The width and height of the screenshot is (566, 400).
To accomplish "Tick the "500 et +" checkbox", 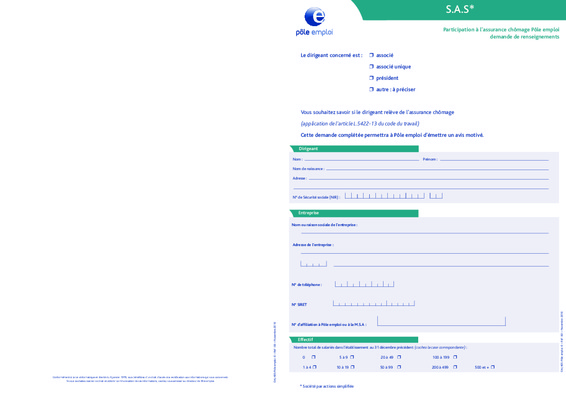I will (493, 367).
